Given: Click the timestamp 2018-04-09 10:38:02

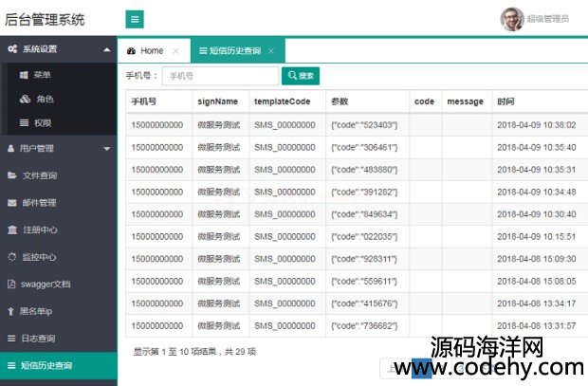Looking at the screenshot, I should (x=536, y=125).
